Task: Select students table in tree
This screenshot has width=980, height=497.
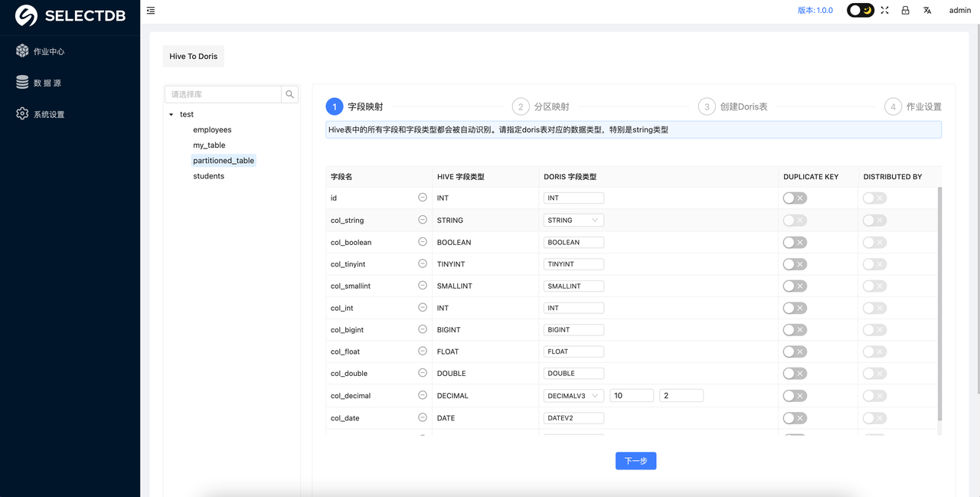Action: click(x=208, y=176)
